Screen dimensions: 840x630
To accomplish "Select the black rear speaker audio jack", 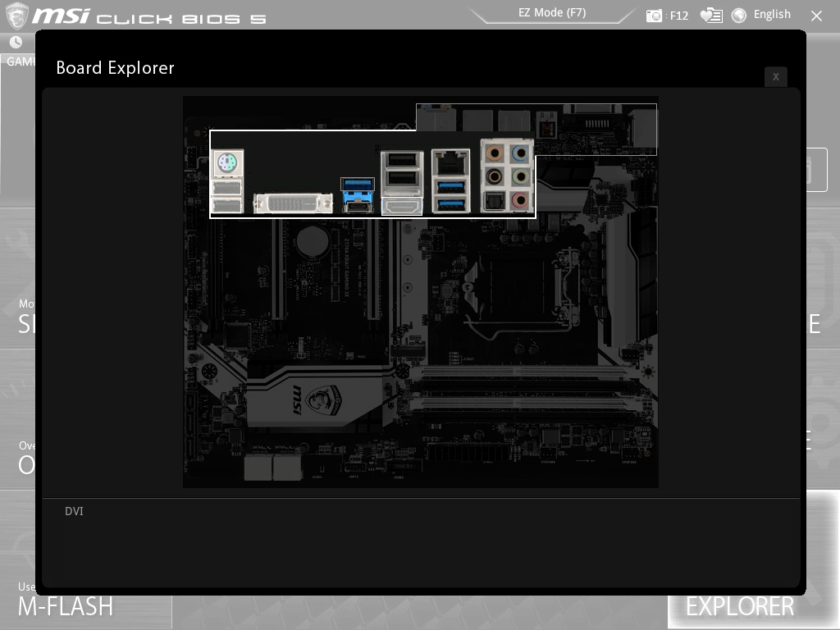I will 494,176.
